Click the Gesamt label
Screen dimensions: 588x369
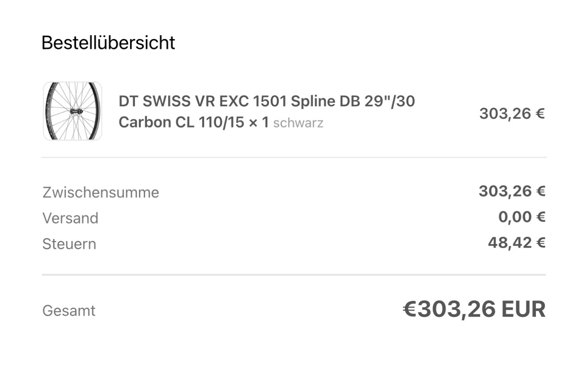pos(69,311)
